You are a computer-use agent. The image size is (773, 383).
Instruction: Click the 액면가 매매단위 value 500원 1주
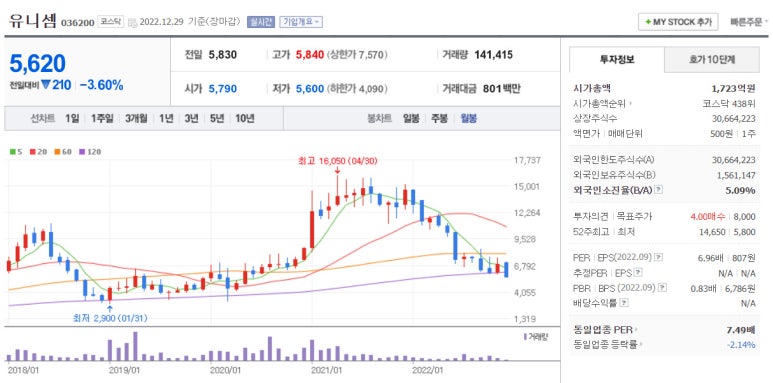click(x=732, y=134)
